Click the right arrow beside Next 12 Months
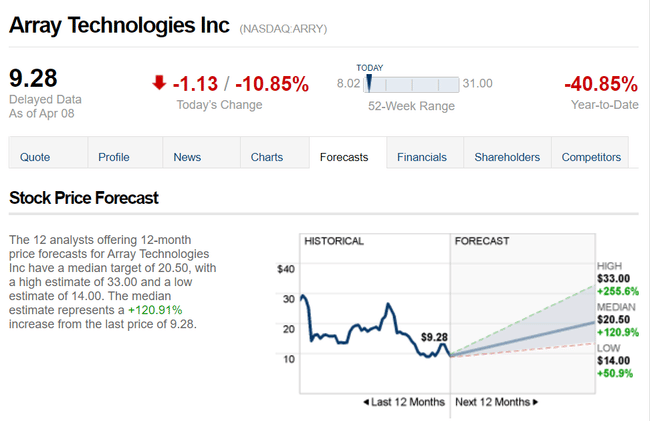Screen dimensions: 650x421 point(535,402)
